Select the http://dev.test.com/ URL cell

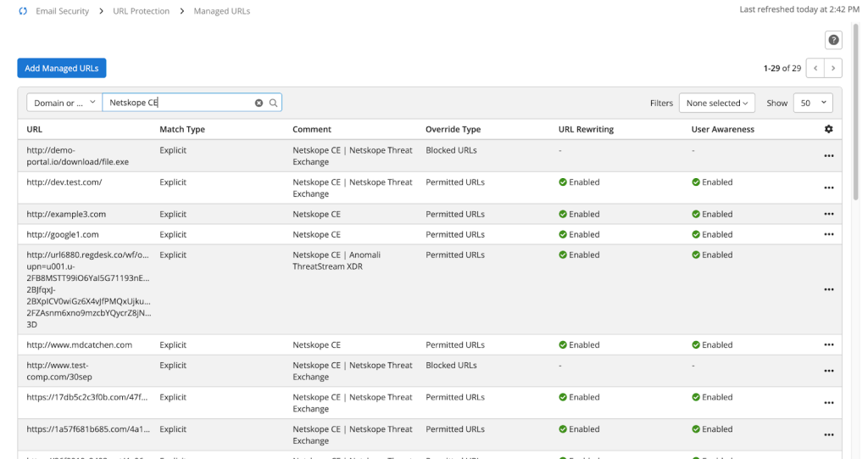pos(64,182)
